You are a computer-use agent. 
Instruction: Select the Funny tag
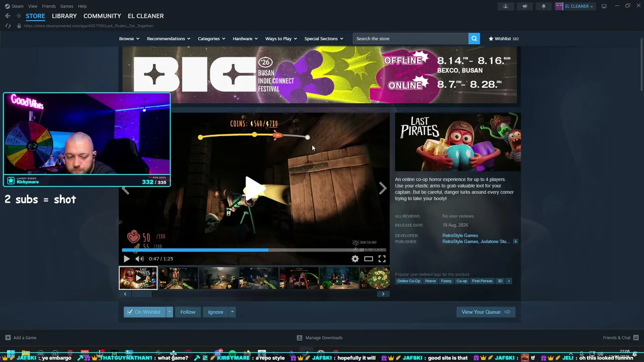(446, 281)
